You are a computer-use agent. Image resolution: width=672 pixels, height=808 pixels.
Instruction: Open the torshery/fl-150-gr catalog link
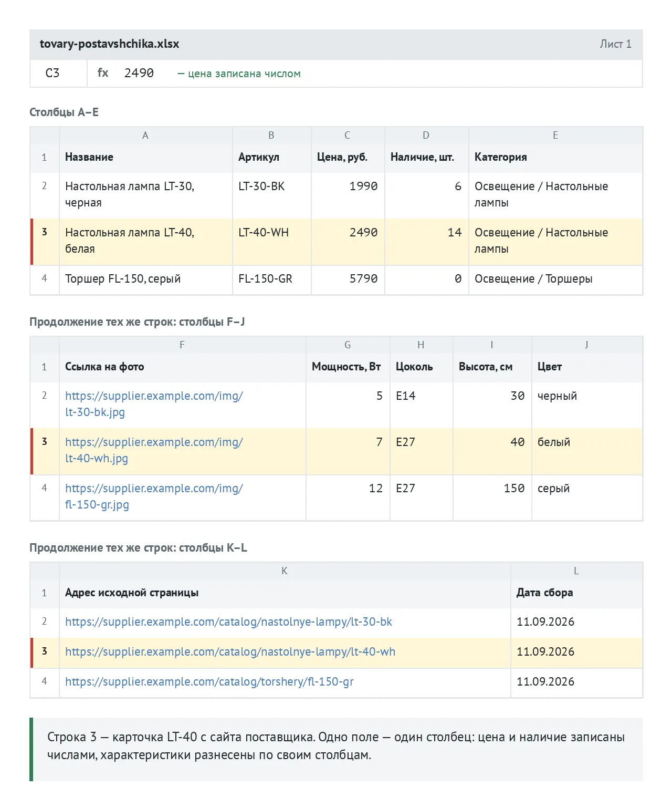coord(209,682)
